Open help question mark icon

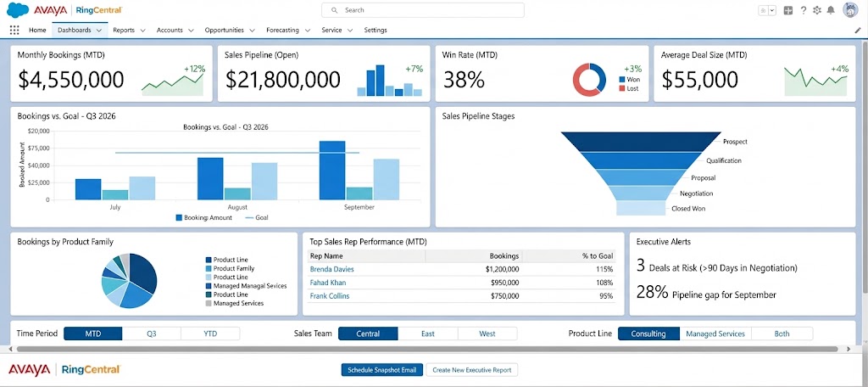(804, 10)
